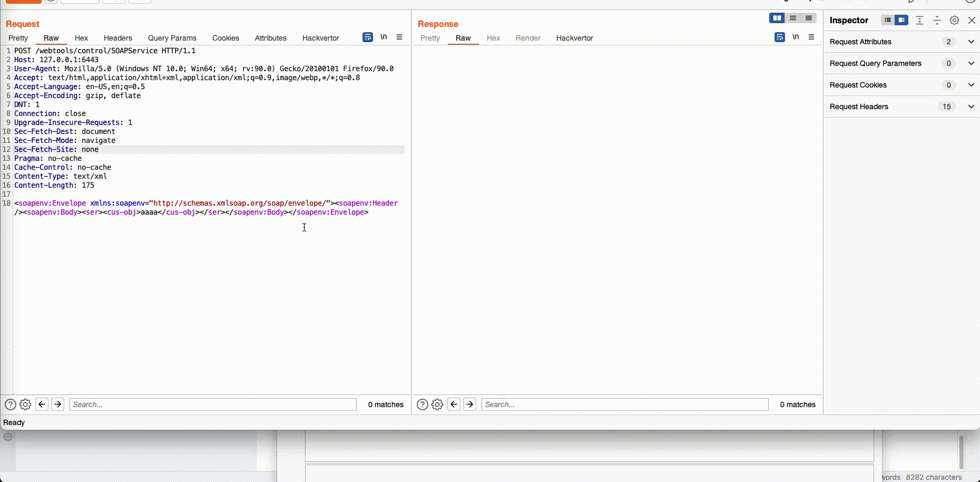Click the Inspector collapse all sections icon
The width and height of the screenshot is (980, 482).
(937, 20)
